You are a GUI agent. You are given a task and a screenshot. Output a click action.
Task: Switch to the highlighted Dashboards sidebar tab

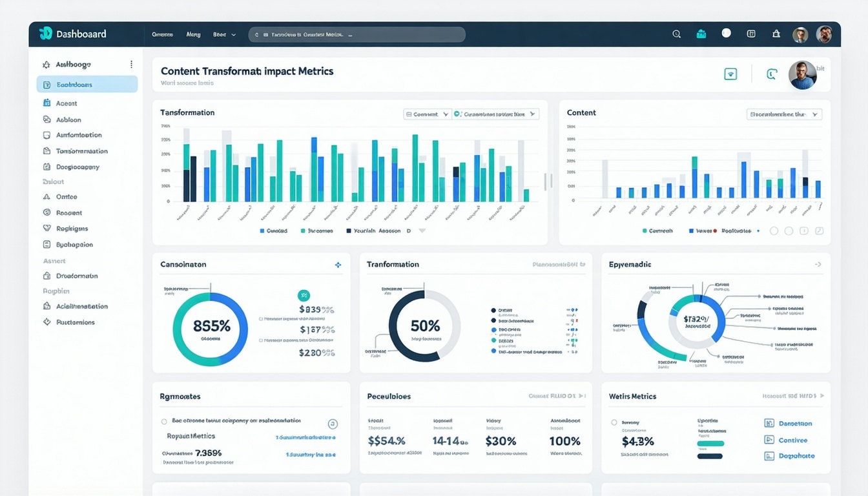pyautogui.click(x=87, y=84)
